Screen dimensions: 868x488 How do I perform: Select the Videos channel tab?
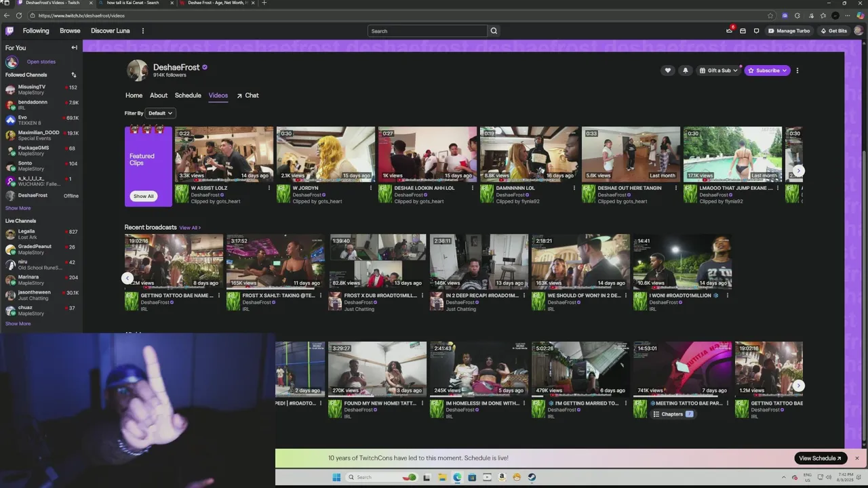coord(218,96)
